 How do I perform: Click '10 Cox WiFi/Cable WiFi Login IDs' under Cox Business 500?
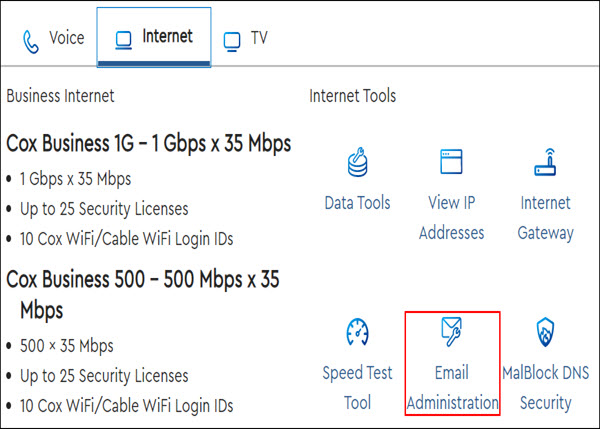(127, 406)
